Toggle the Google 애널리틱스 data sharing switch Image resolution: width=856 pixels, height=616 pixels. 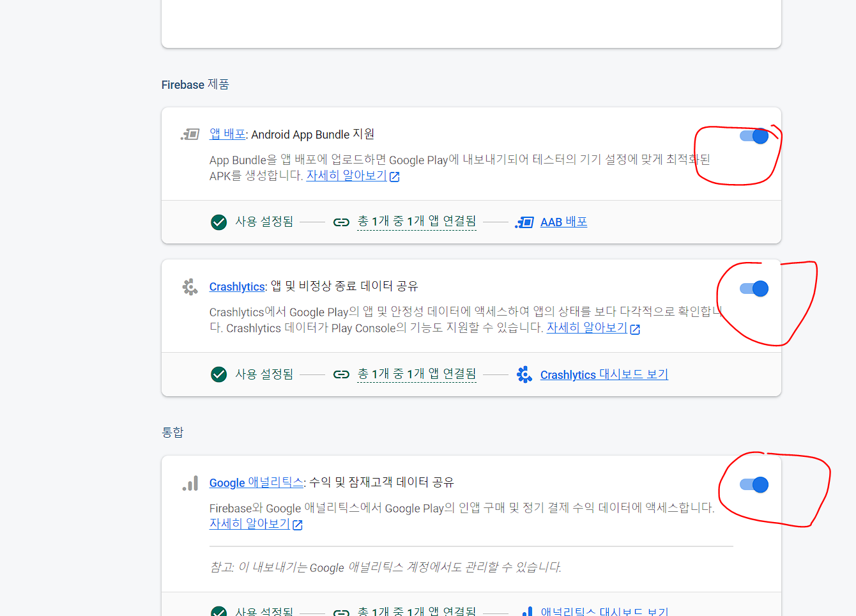click(x=754, y=485)
